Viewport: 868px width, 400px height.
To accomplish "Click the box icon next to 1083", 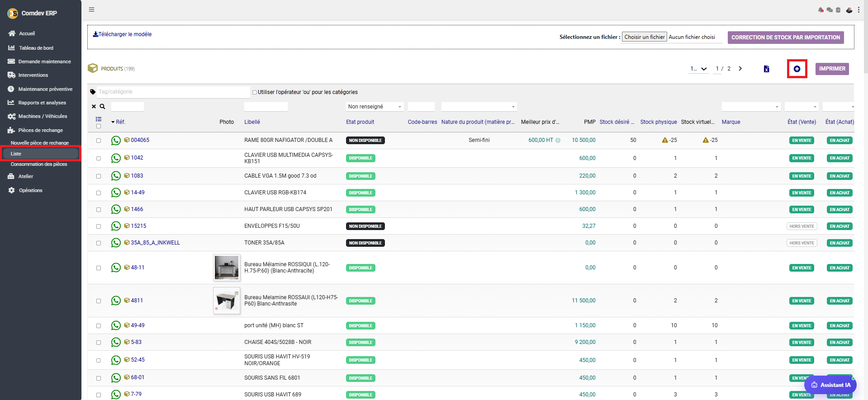I will tap(127, 176).
